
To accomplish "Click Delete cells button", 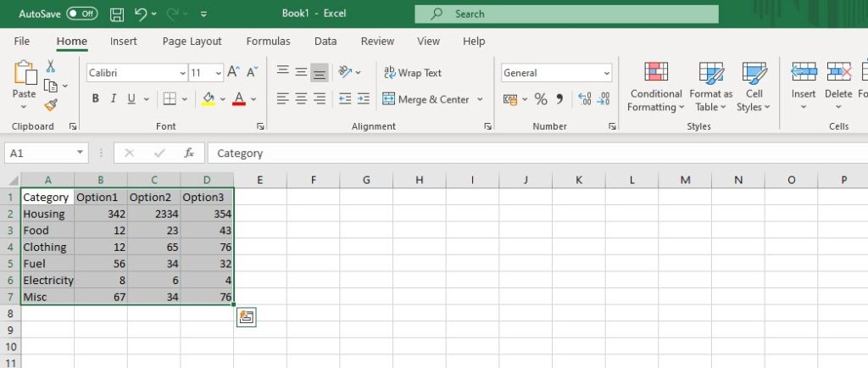I will coord(838,86).
